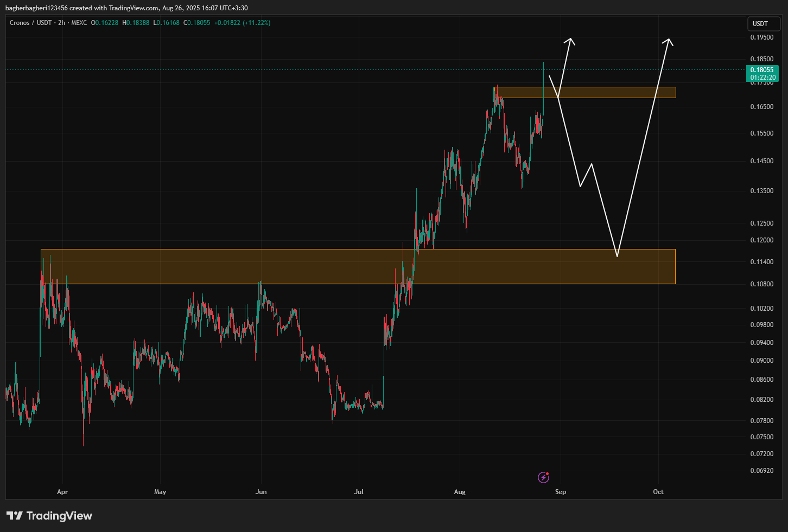Click the Cronos / USDT symbol title
This screenshot has width=788, height=532.
coord(30,23)
